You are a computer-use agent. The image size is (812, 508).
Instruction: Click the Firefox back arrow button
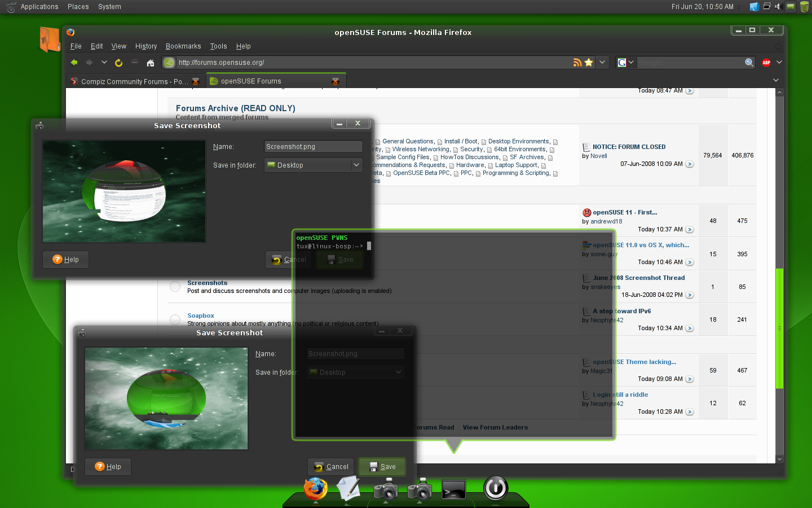tap(74, 63)
